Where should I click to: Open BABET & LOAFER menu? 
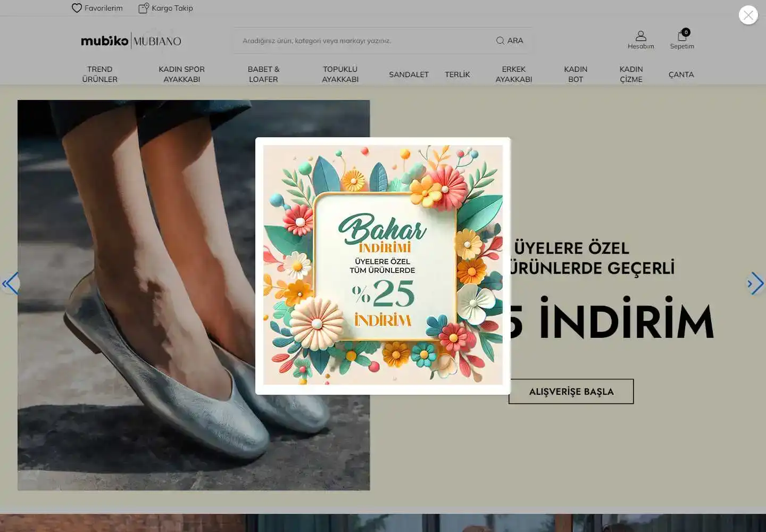[x=263, y=74]
